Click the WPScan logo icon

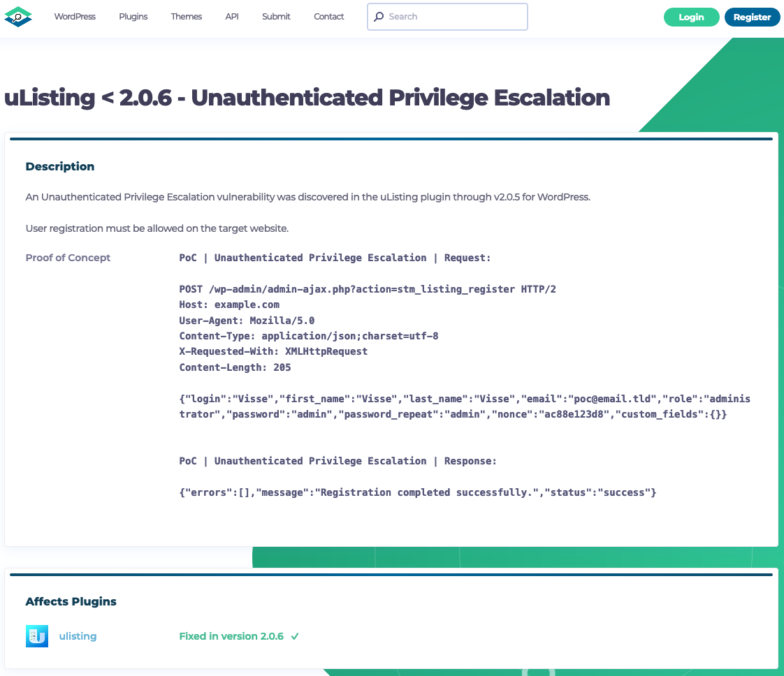(18, 17)
